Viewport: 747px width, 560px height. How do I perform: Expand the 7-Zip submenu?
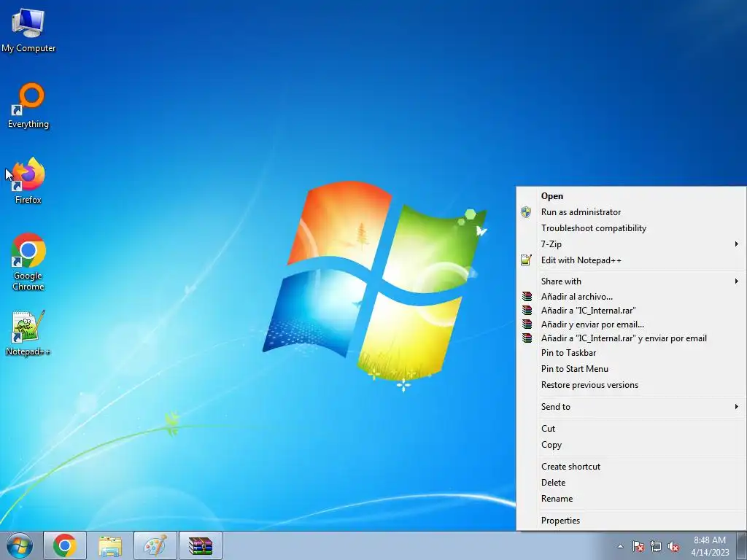(631, 244)
